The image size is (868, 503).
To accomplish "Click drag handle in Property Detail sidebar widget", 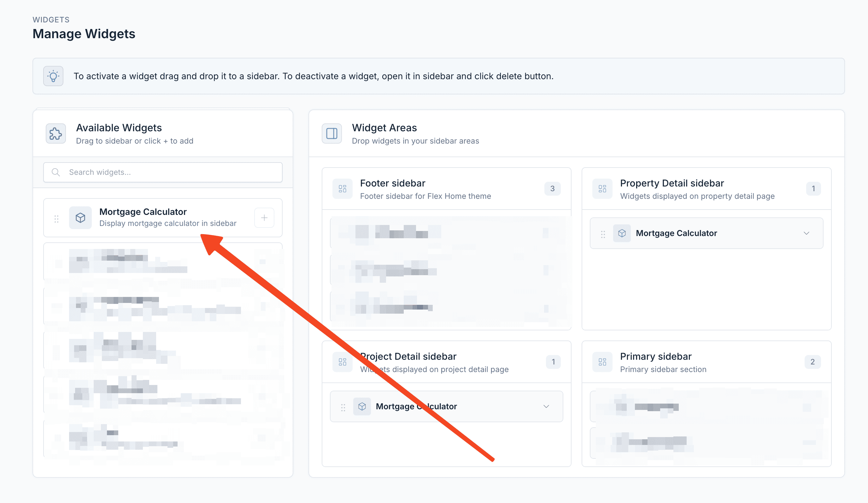I will [x=603, y=234].
